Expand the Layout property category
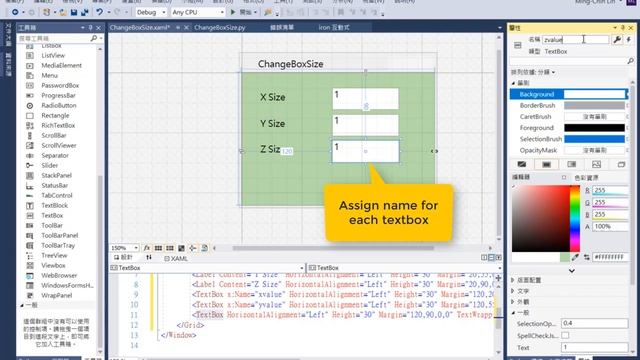Screen dimensions: 640x360 click(513, 280)
